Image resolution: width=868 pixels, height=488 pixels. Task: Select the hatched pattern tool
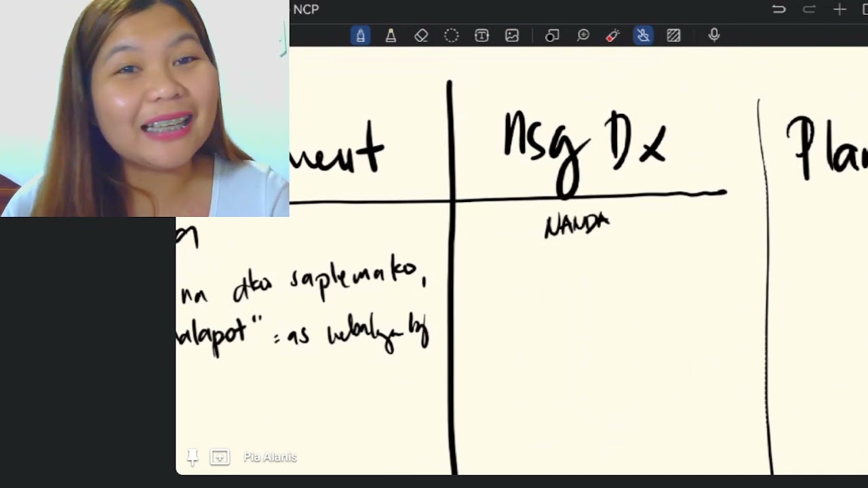click(673, 35)
